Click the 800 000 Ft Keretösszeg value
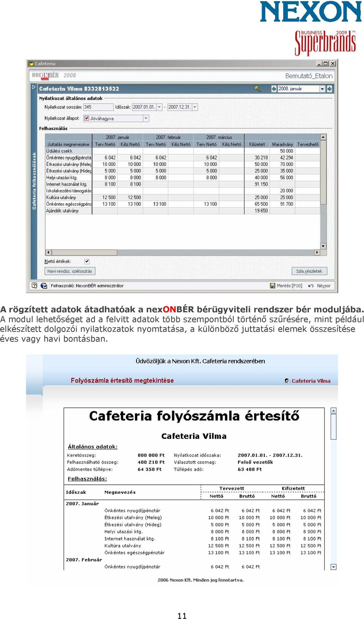Image resolution: width=364 pixels, height=619 pixels. [151, 455]
